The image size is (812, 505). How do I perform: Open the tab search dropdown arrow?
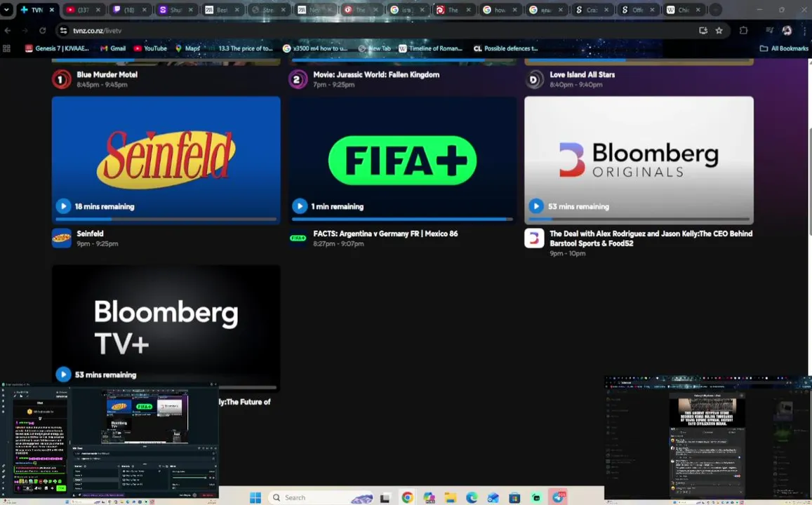(6, 9)
